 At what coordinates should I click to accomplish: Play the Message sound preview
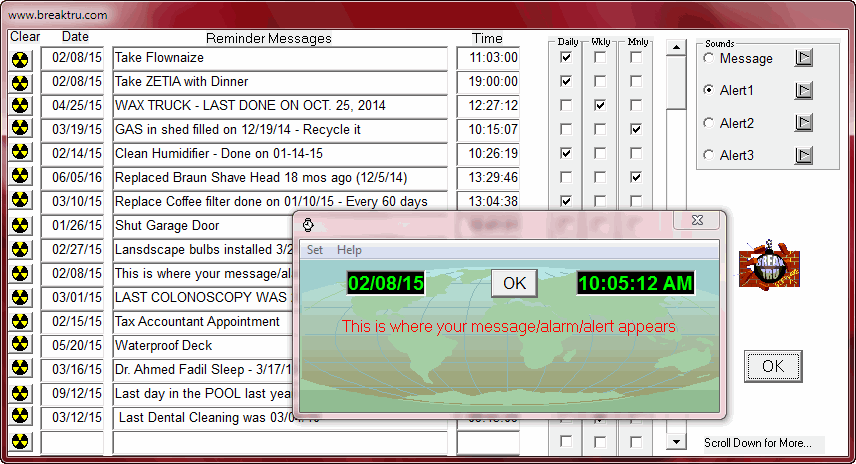804,58
